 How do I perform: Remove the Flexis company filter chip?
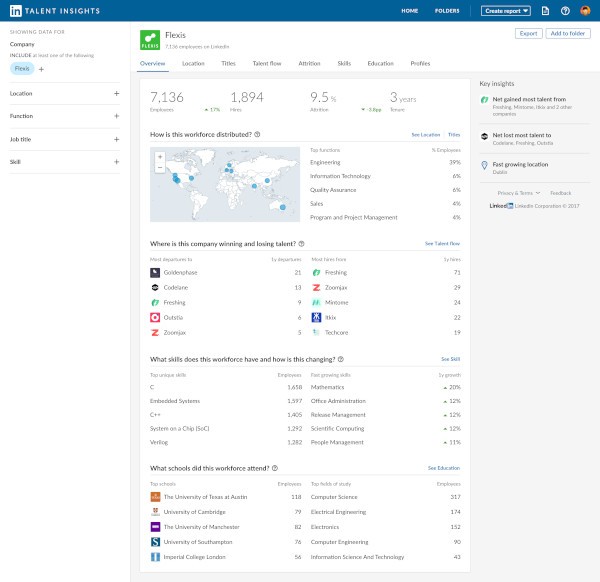coord(22,68)
